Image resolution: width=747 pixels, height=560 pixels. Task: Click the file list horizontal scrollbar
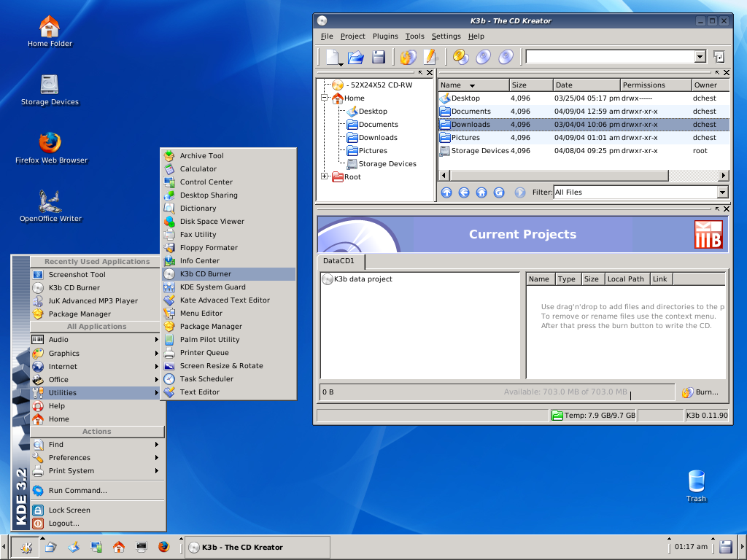pos(560,175)
